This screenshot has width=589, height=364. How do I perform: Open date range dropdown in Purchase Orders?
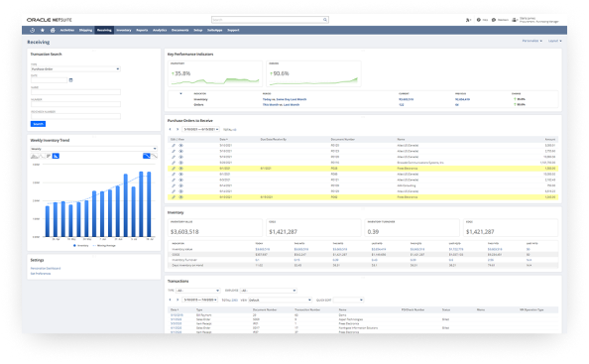point(201,129)
